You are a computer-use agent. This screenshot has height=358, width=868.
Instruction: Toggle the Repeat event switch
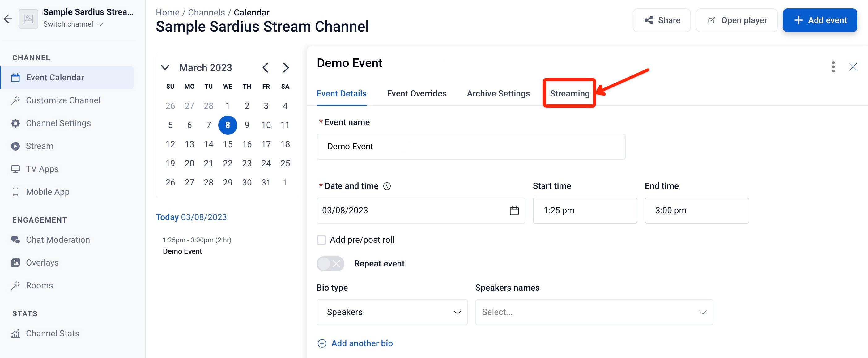[330, 264]
